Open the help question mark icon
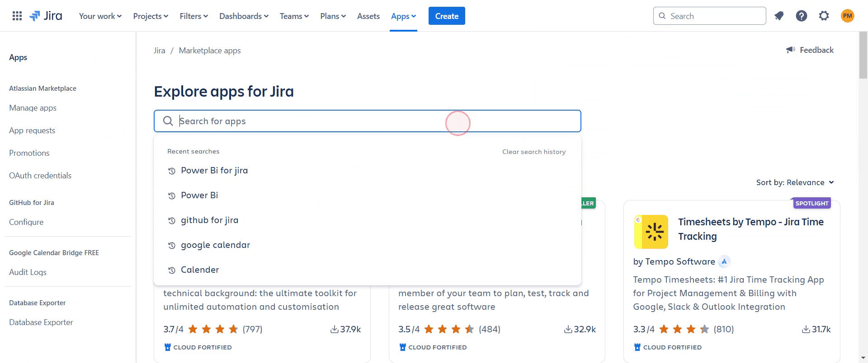Image resolution: width=868 pixels, height=363 pixels. pos(802,16)
